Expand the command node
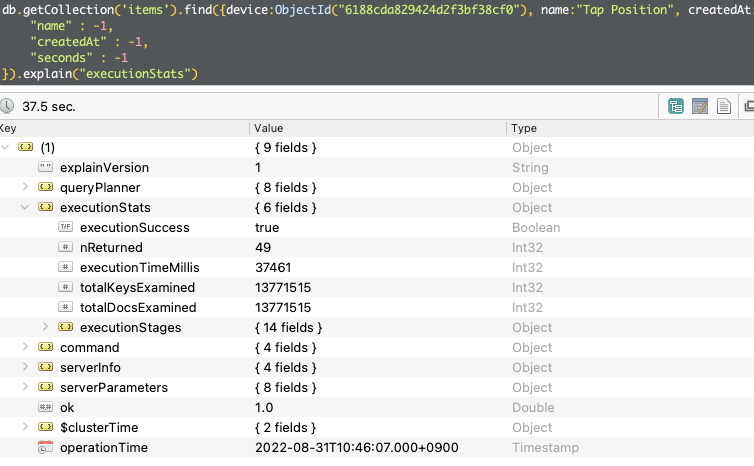The image size is (754, 466). pyautogui.click(x=25, y=347)
